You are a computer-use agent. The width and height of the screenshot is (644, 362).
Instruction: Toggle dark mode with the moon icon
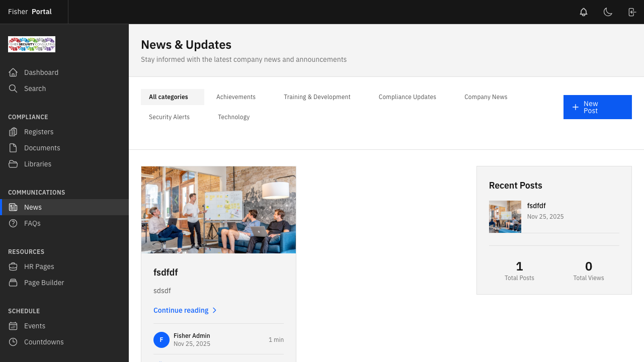608,12
